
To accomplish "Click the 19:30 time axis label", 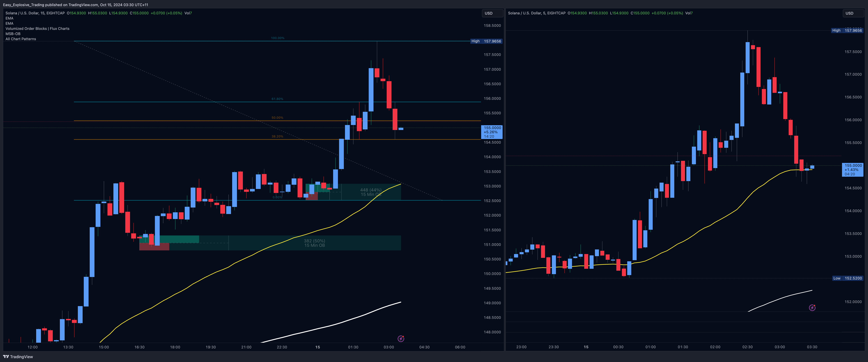I will [211, 347].
